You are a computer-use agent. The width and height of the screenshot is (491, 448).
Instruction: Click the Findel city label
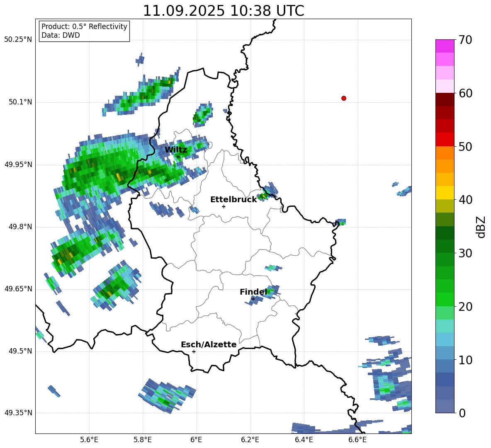pyautogui.click(x=253, y=292)
